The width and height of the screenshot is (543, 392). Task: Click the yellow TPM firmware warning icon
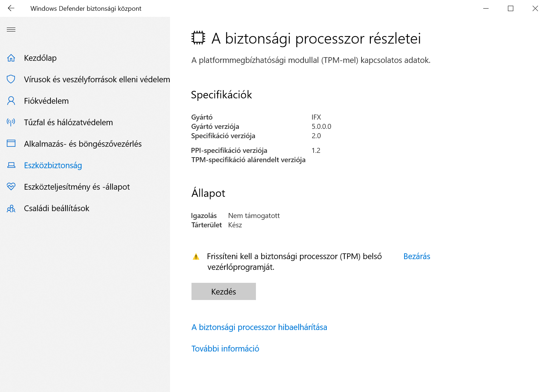[x=196, y=257]
